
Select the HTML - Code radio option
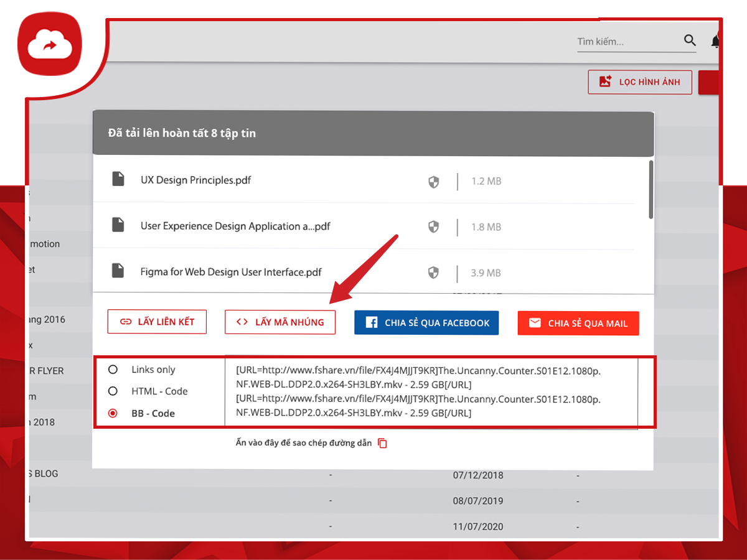click(113, 391)
